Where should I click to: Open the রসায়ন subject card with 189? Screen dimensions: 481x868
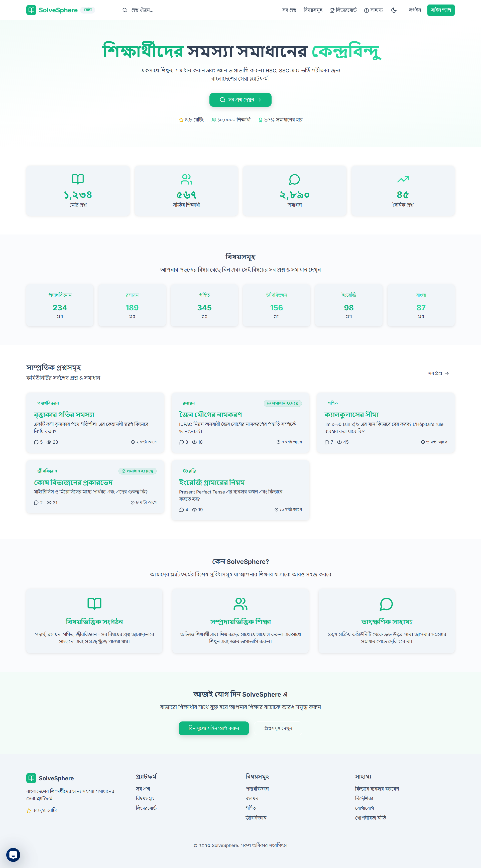tap(132, 305)
